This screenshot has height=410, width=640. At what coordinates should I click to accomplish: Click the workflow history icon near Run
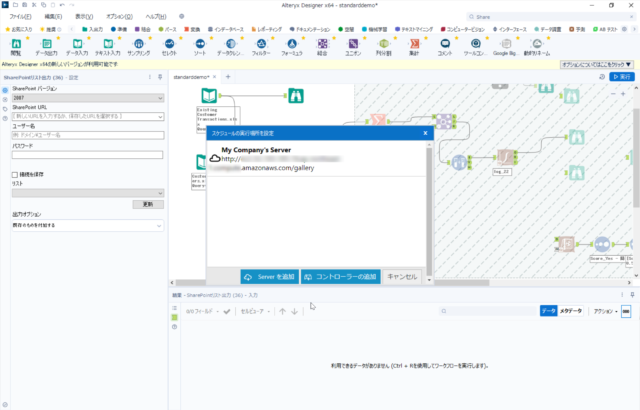click(602, 77)
